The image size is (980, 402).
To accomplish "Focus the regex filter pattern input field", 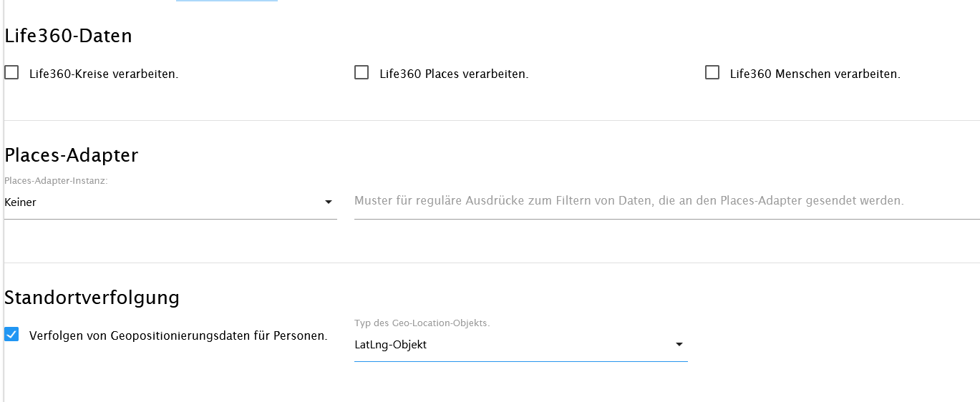I will (667, 202).
